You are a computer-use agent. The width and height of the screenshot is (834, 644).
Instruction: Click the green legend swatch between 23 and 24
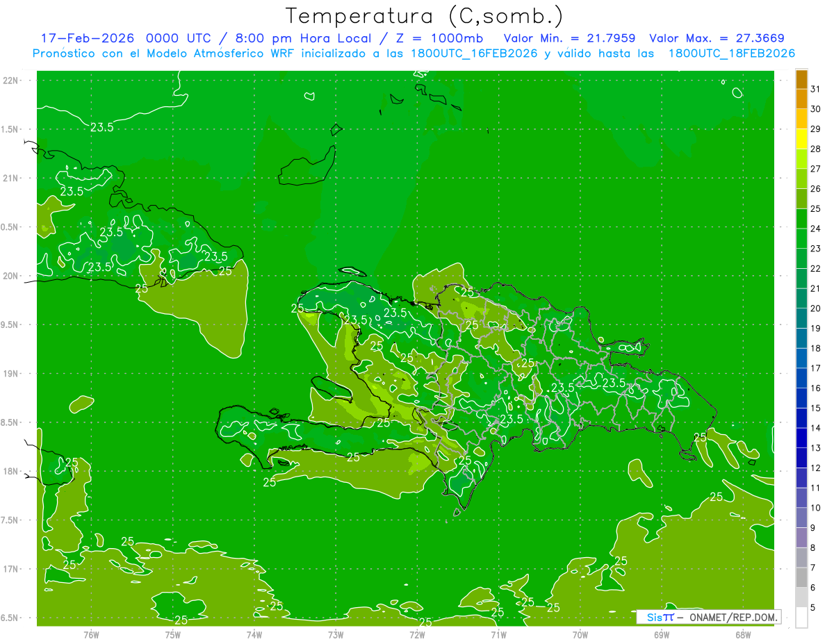(801, 239)
